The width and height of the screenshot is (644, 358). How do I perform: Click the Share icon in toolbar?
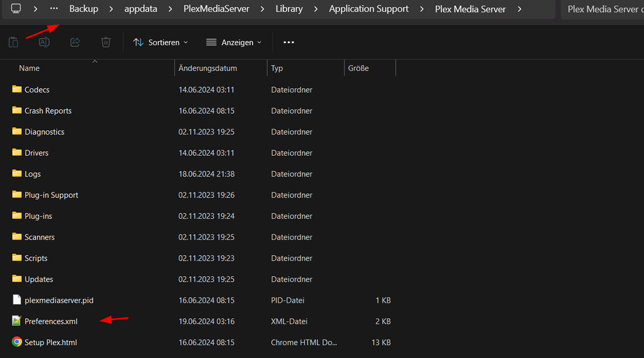click(75, 42)
